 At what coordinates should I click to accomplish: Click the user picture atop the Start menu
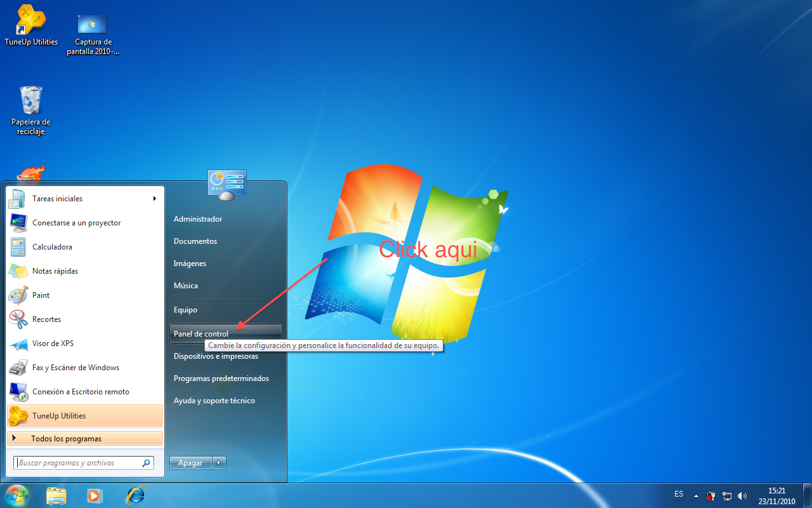click(226, 185)
